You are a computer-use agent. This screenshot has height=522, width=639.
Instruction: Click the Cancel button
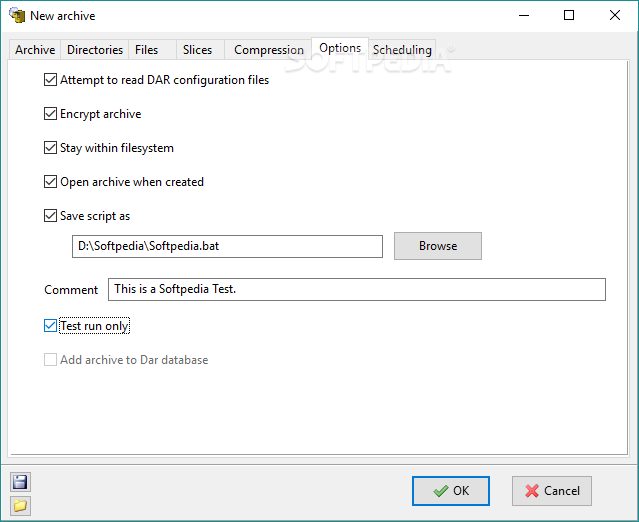(552, 491)
